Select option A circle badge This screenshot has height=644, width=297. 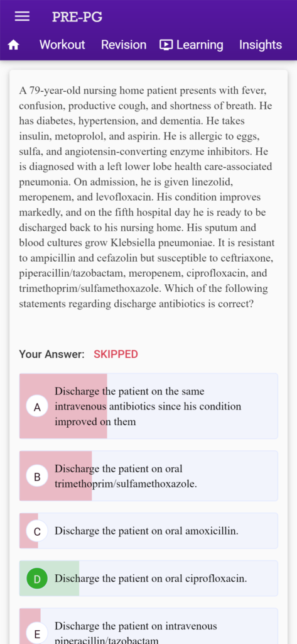37,407
